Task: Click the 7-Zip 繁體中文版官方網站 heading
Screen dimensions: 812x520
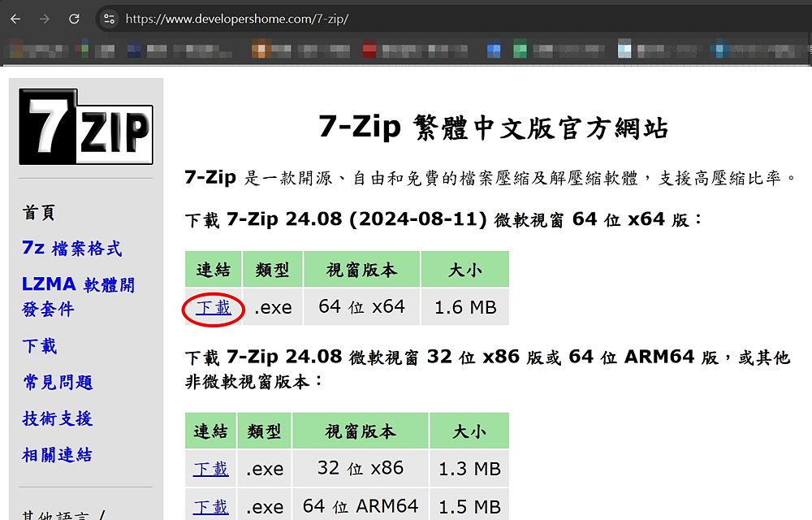Action: 494,127
